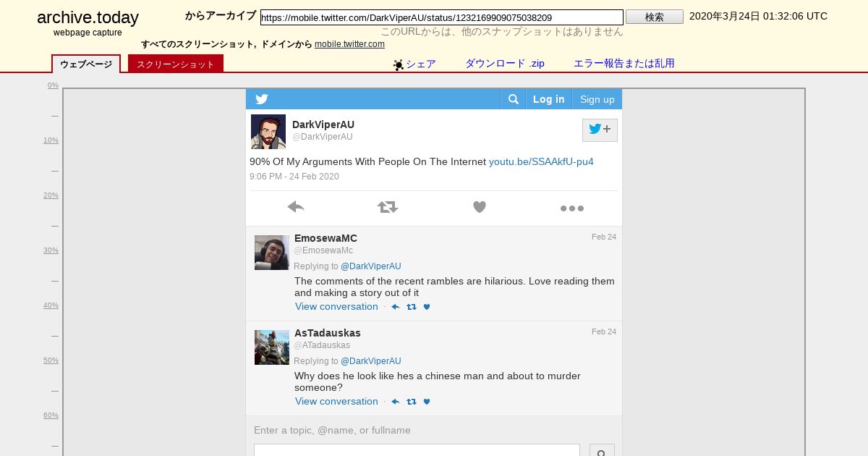Open DarkViperAU profile avatar
Viewport: 868px width, 456px height.
[x=268, y=132]
